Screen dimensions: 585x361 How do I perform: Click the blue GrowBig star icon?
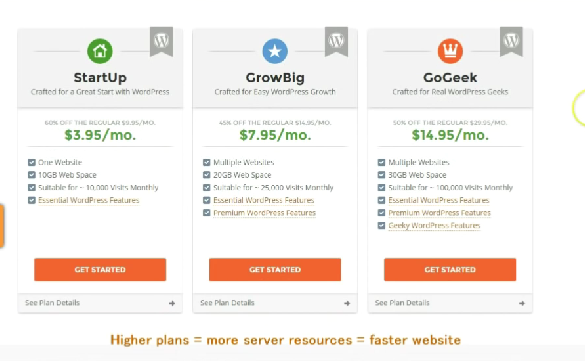(275, 51)
